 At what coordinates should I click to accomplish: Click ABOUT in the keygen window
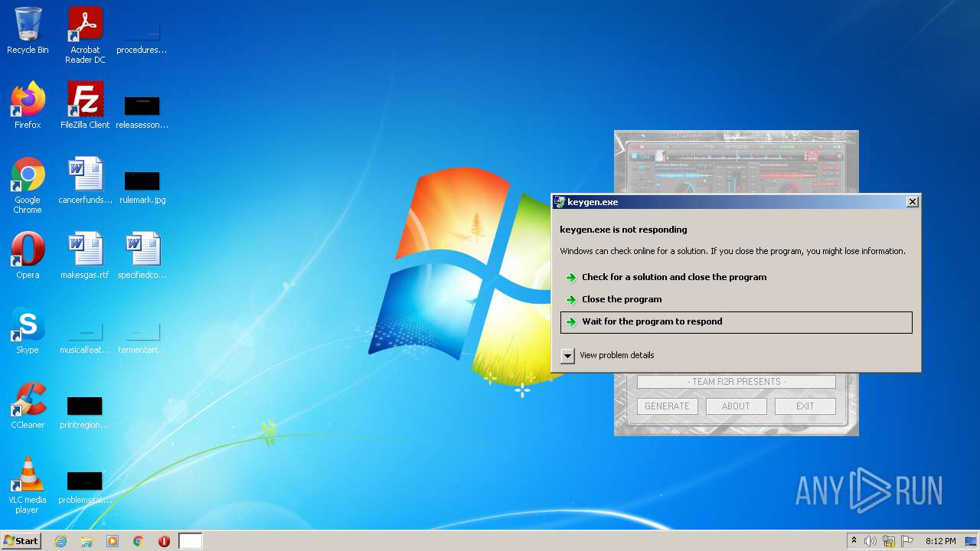click(736, 406)
